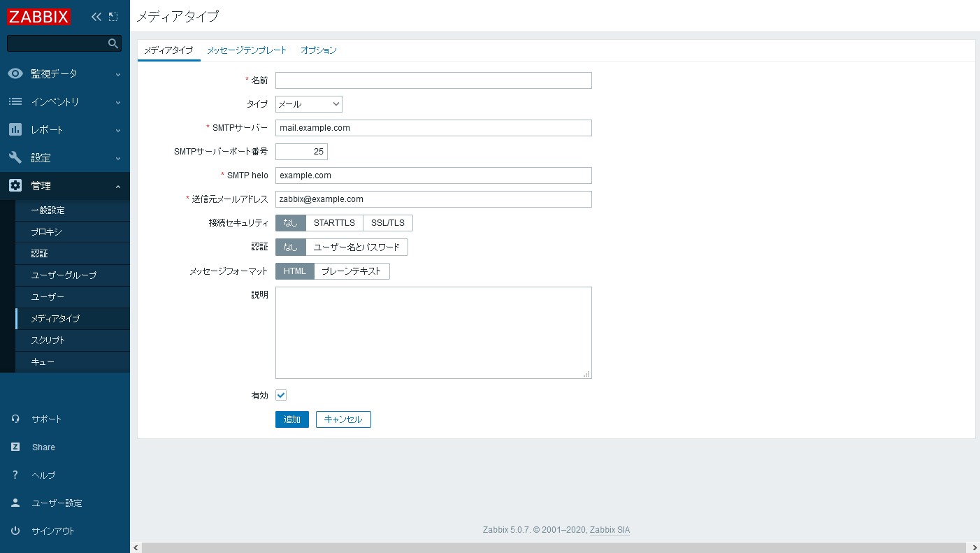The height and width of the screenshot is (553, 980).
Task: Click the question mark icon for ヘルプ
Action: tap(15, 475)
